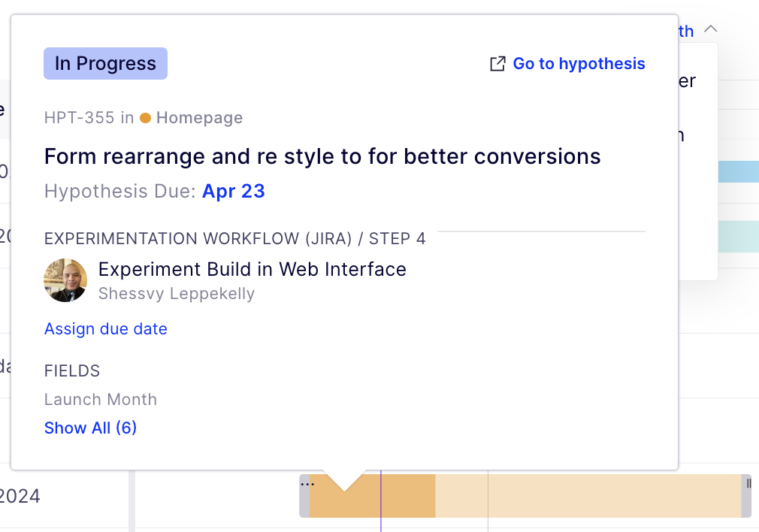Click the purple current-date line on the timeline
759x532 pixels.
[381, 501]
